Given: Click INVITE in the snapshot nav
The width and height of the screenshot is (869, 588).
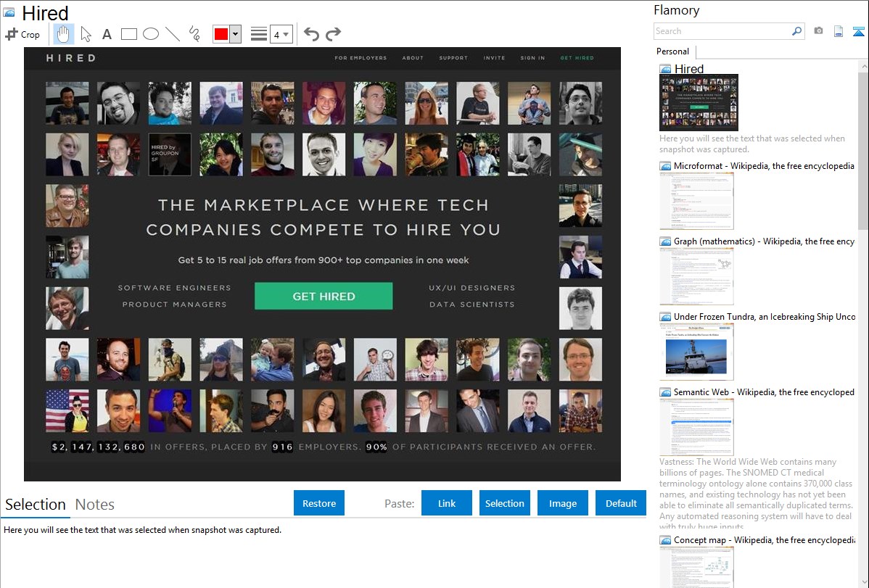Looking at the screenshot, I should (x=494, y=57).
